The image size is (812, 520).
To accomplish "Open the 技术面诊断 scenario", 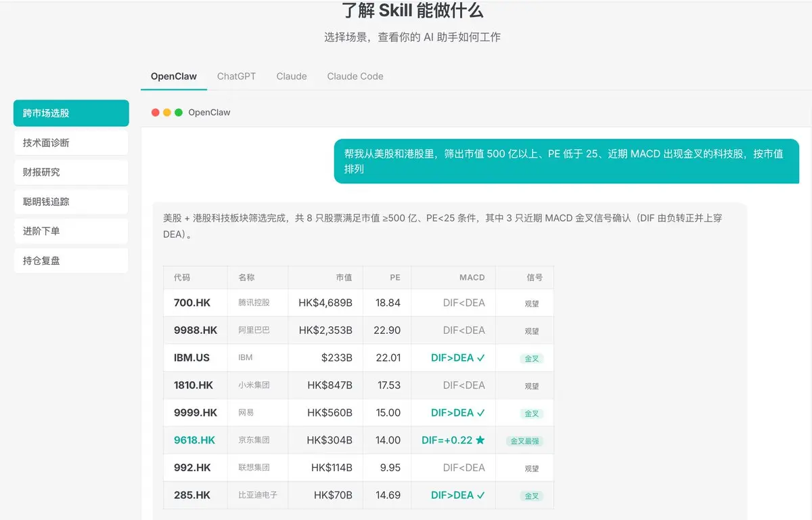I will pos(71,143).
